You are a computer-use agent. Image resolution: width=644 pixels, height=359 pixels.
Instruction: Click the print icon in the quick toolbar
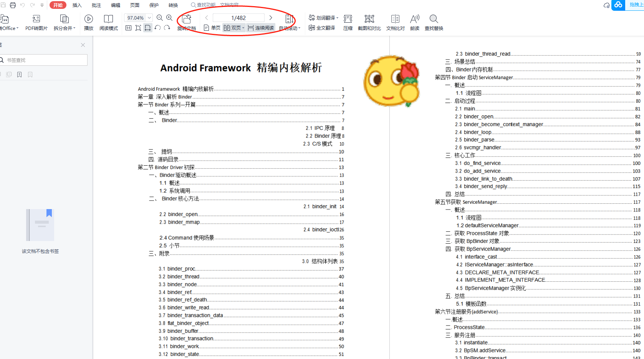pos(13,5)
